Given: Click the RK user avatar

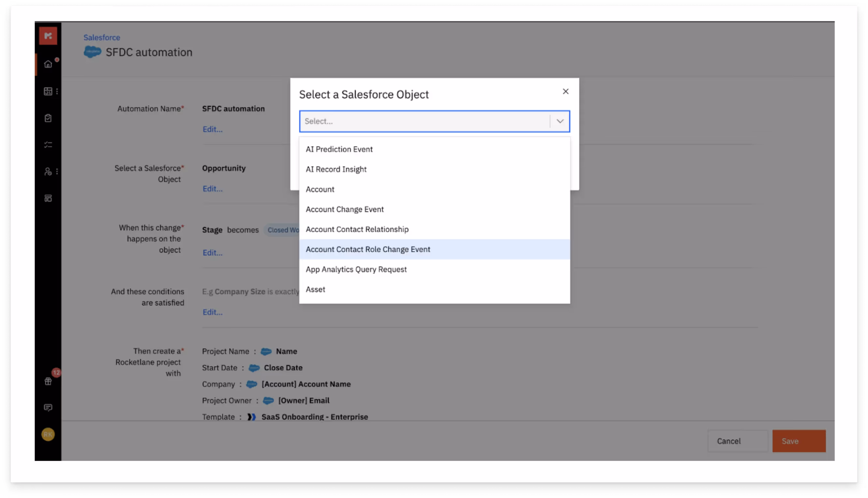Looking at the screenshot, I should point(48,434).
